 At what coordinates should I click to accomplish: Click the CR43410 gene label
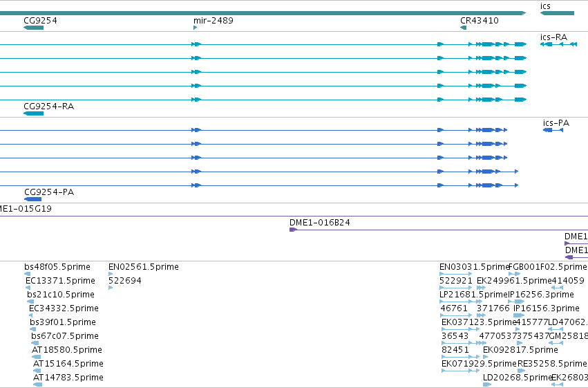tap(480, 21)
